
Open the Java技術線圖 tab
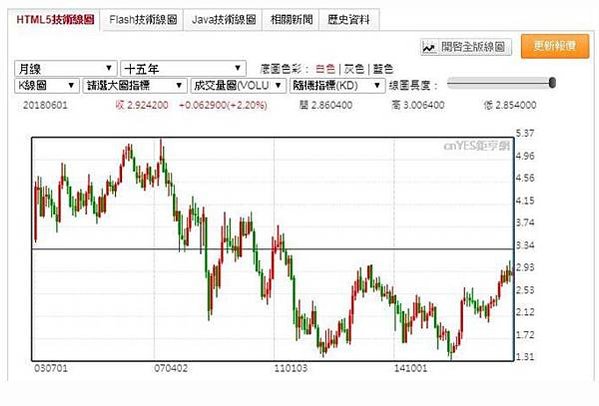pos(223,19)
